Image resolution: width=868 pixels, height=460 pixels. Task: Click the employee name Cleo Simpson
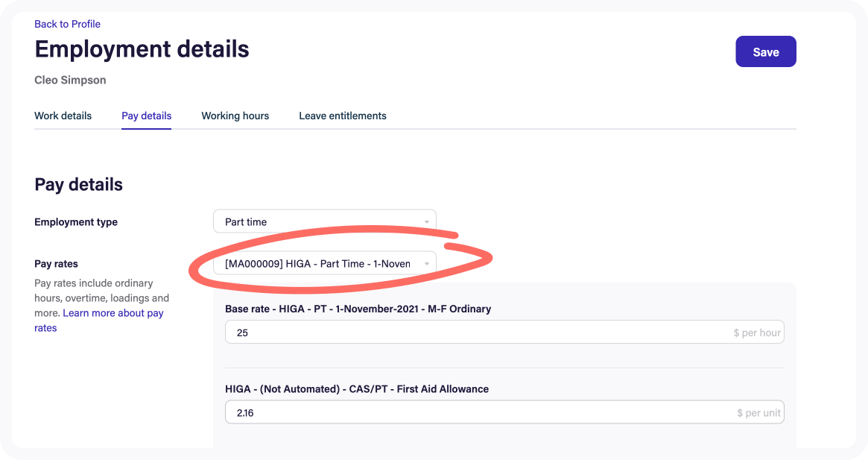(70, 80)
